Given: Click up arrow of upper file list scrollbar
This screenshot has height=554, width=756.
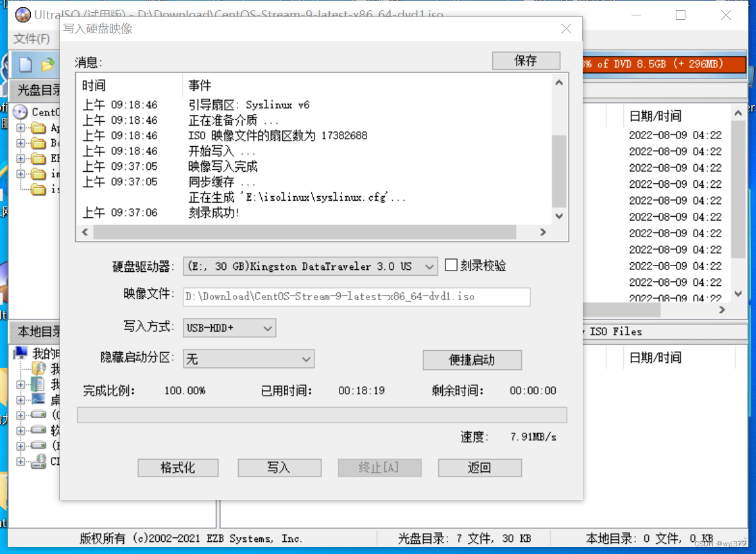Looking at the screenshot, I should pyautogui.click(x=737, y=113).
